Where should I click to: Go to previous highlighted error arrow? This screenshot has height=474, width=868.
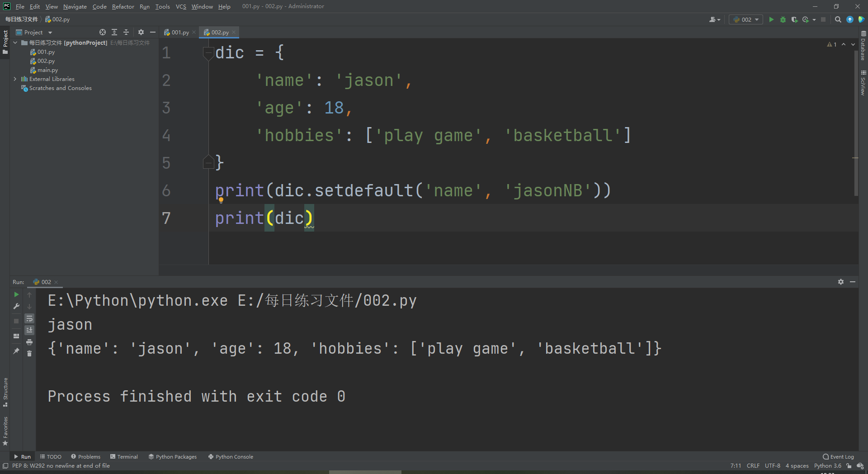(x=844, y=44)
